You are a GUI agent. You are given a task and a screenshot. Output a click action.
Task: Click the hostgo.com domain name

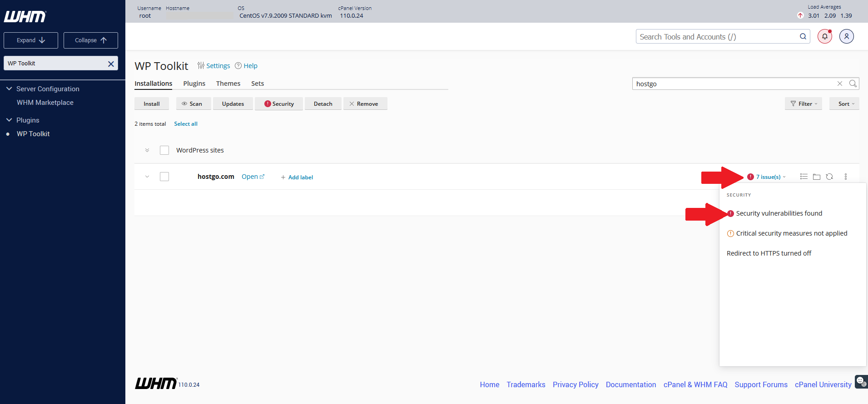(216, 177)
